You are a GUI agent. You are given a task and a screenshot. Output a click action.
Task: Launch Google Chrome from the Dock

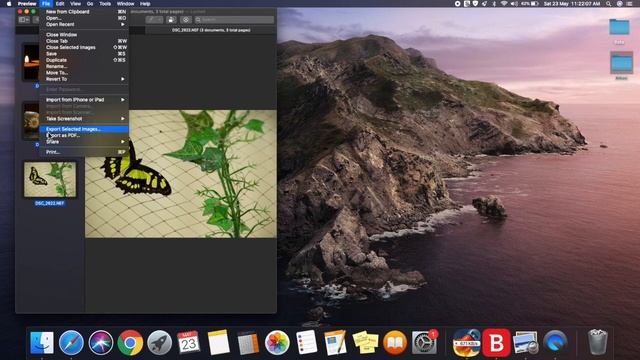(x=130, y=342)
